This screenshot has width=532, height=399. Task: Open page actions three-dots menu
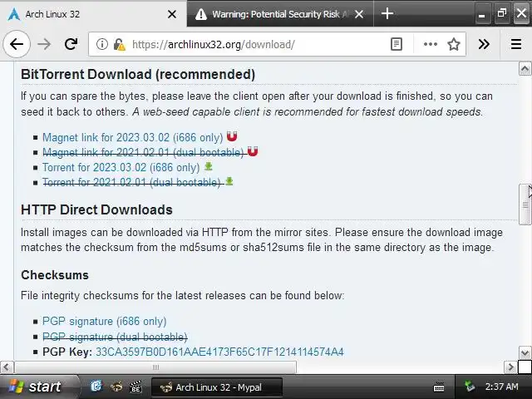pos(431,44)
